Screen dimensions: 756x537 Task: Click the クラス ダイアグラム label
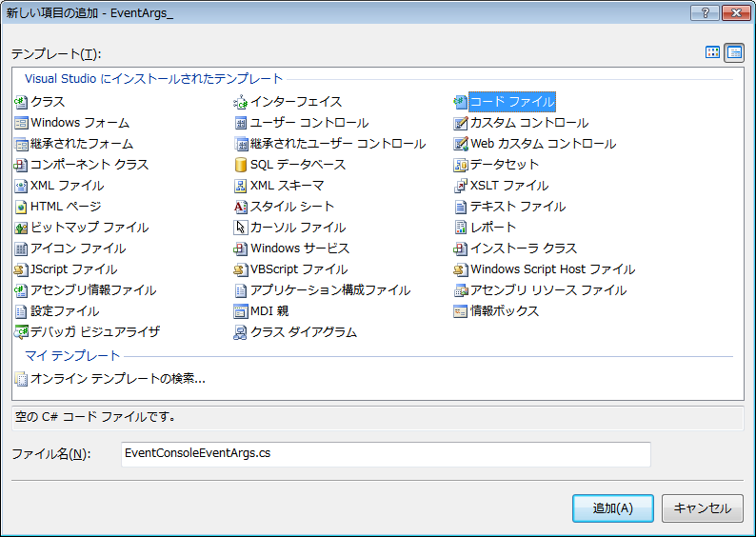tap(304, 332)
